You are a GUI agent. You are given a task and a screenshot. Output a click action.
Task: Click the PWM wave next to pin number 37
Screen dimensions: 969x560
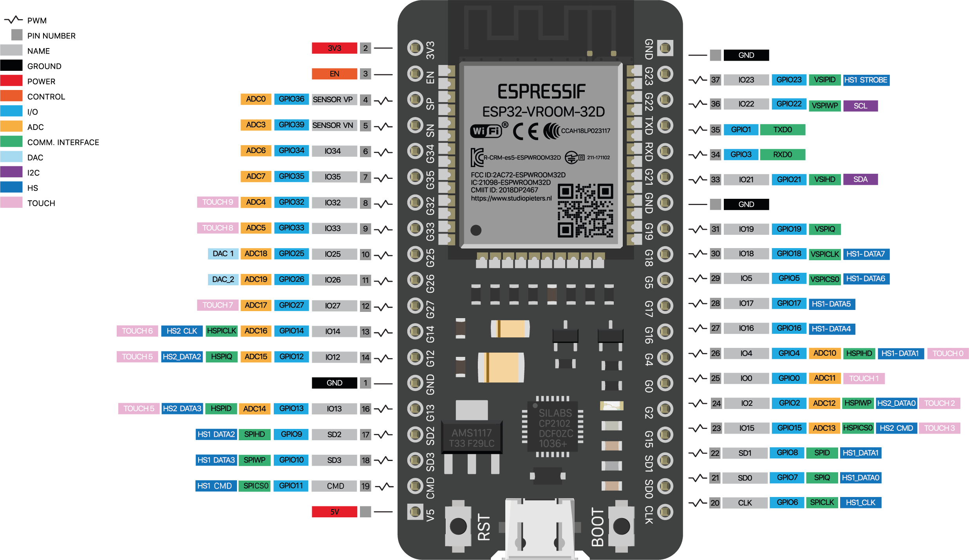click(x=698, y=80)
